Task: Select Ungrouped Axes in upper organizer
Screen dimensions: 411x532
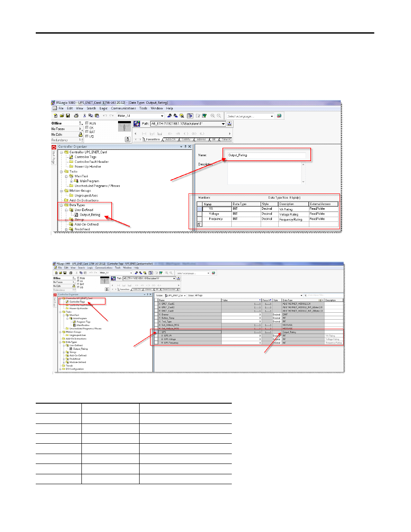Action: pyautogui.click(x=86, y=195)
